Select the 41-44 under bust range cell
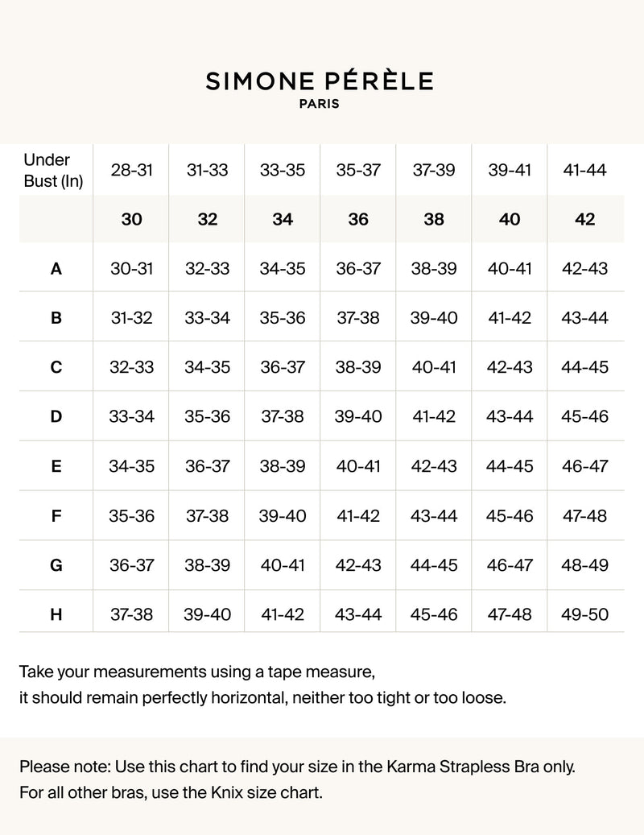Image resolution: width=644 pixels, height=835 pixels. tap(585, 171)
